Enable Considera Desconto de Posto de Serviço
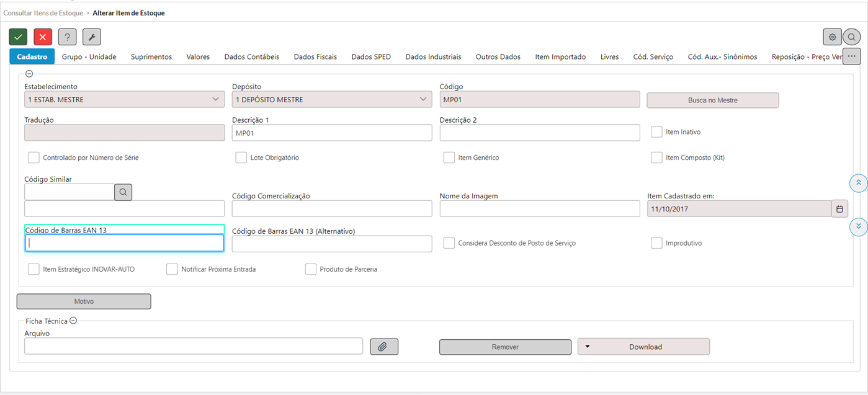This screenshot has height=395, width=868. 449,243
